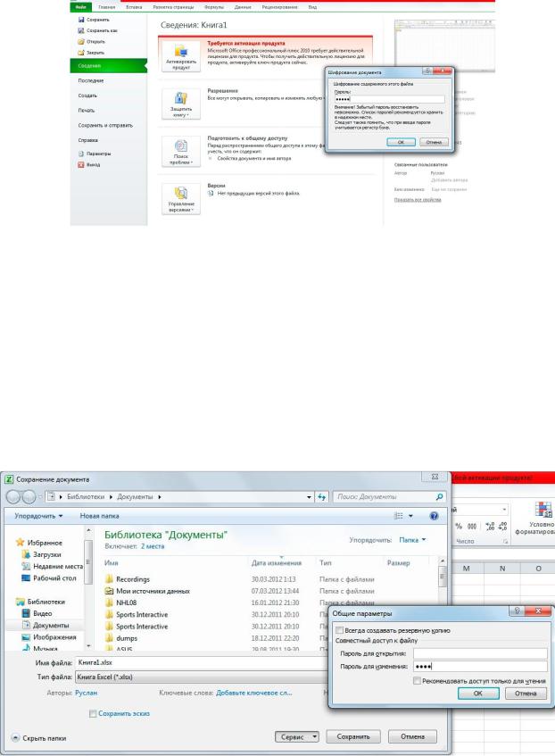Click the Активировать продукт button
555x756 pixels.
click(181, 56)
